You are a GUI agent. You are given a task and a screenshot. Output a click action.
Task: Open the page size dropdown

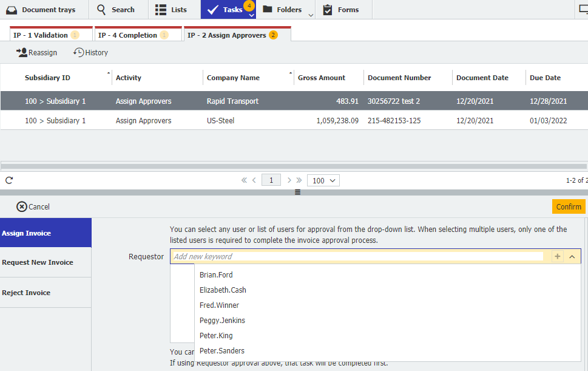[x=323, y=180]
